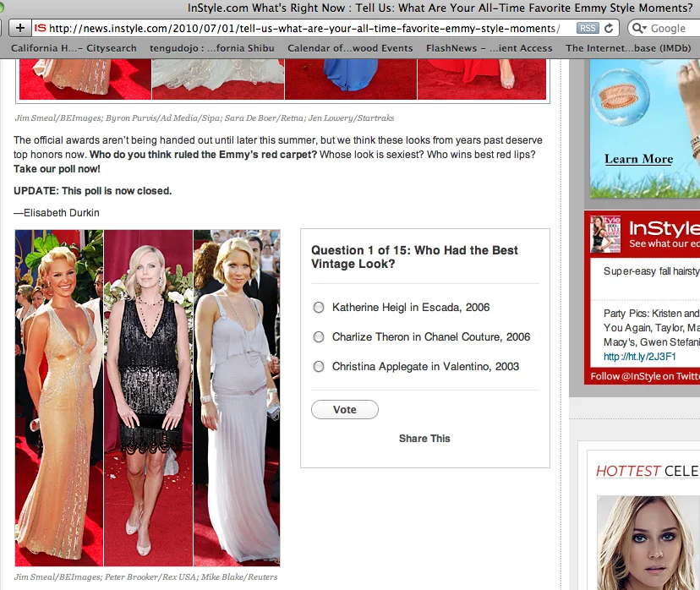Select Charlize Theron in Chanel Couture, 2006

click(319, 337)
